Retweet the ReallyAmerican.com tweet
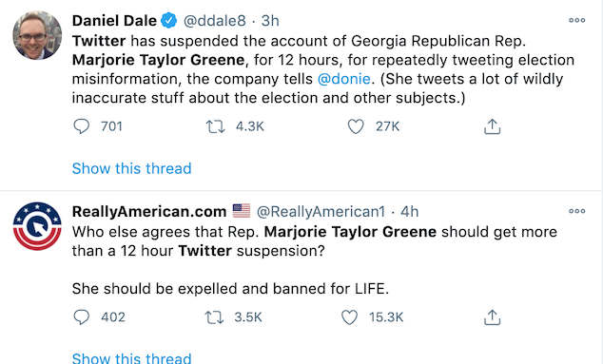This screenshot has height=364, width=603. click(x=214, y=317)
